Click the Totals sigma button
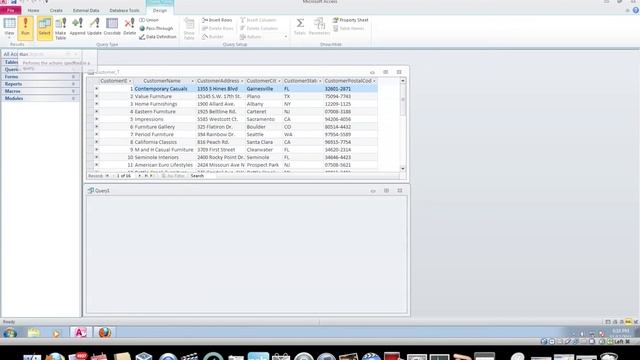The width and height of the screenshot is (640, 360). click(300, 27)
